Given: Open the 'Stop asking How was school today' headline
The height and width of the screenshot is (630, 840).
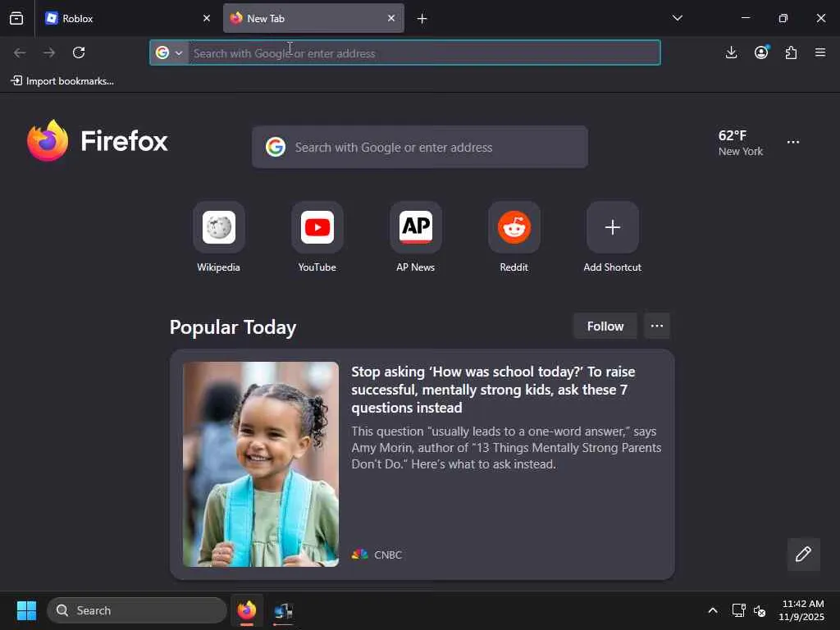Looking at the screenshot, I should (493, 390).
